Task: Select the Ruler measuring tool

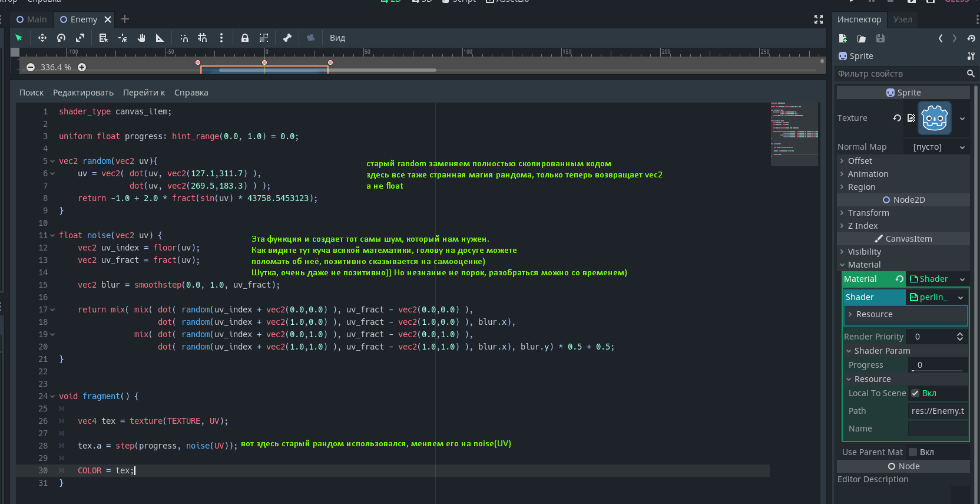Action: (x=160, y=38)
